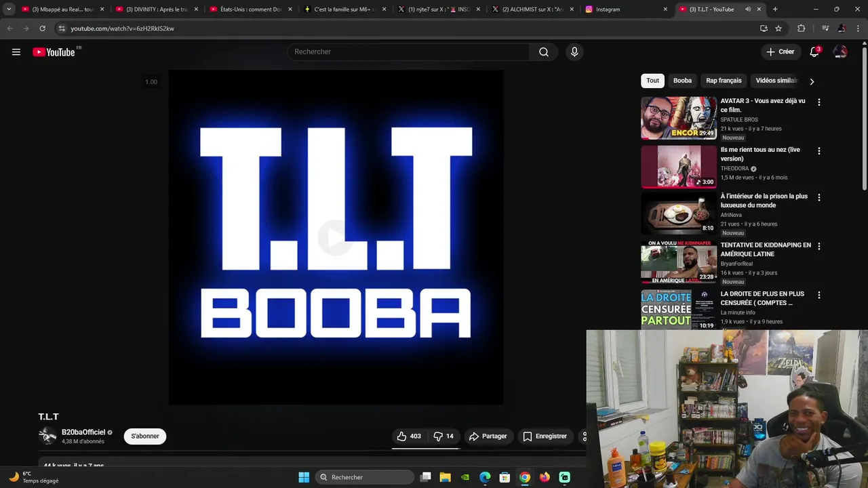The height and width of the screenshot is (488, 868).
Task: Switch to the Mbappé au Real tab
Action: click(x=62, y=9)
